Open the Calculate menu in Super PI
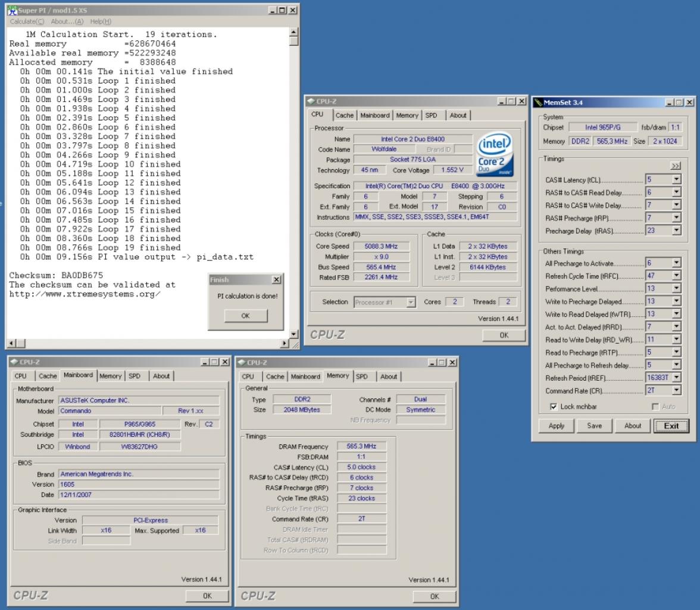Image resolution: width=700 pixels, height=610 pixels. click(27, 21)
